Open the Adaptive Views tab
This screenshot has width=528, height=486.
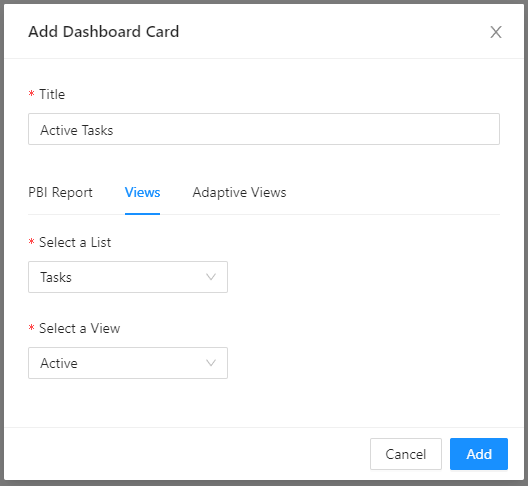239,193
